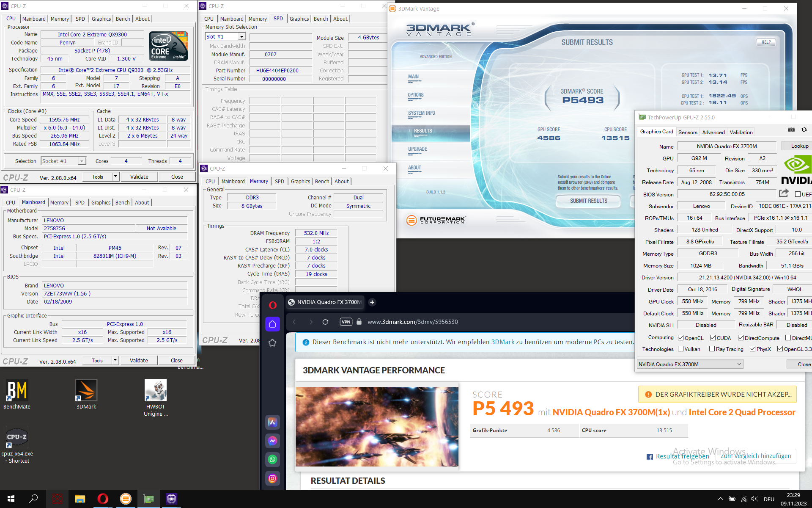
Task: Toggle Opera VPN badge
Action: [x=346, y=322]
